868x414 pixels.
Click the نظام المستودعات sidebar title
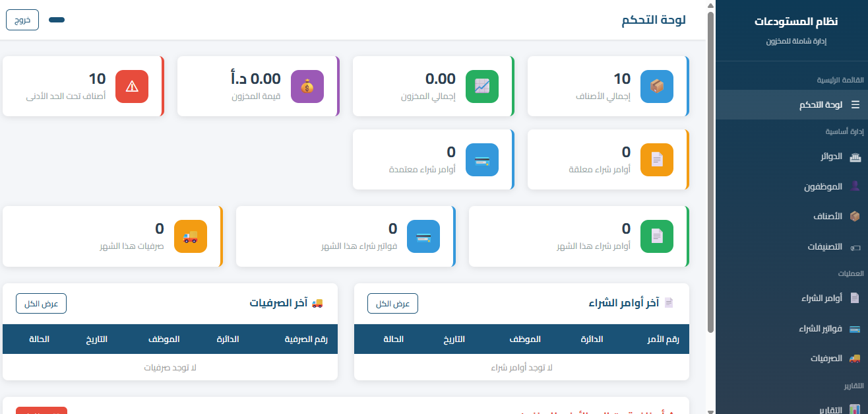click(x=796, y=22)
